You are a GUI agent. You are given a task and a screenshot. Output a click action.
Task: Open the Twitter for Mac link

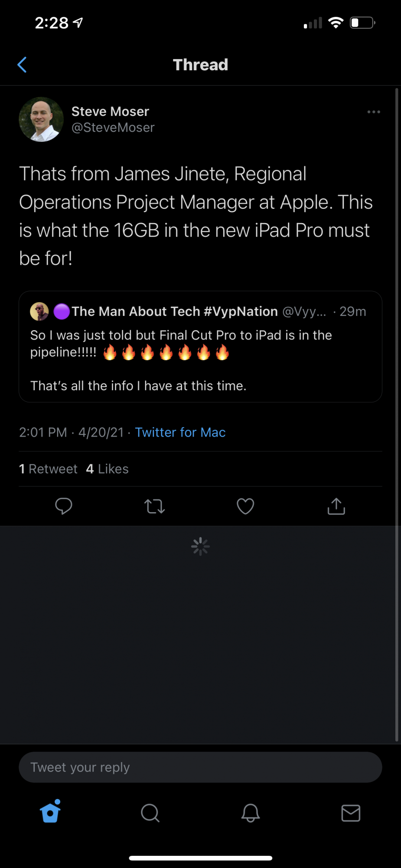[x=180, y=432]
